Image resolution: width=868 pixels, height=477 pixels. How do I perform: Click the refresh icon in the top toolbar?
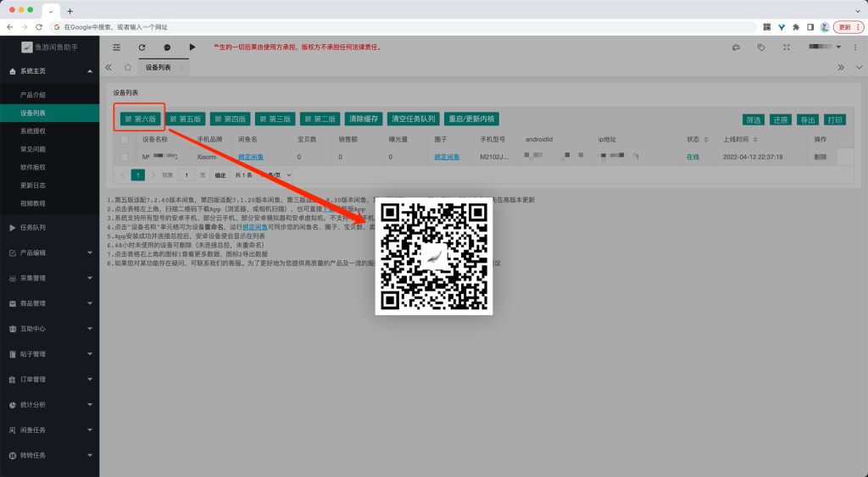click(x=142, y=47)
